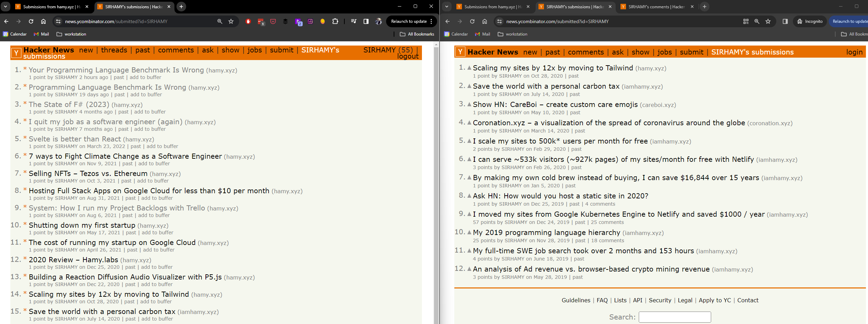
Task: Click the Incognito indicator button
Action: click(810, 21)
